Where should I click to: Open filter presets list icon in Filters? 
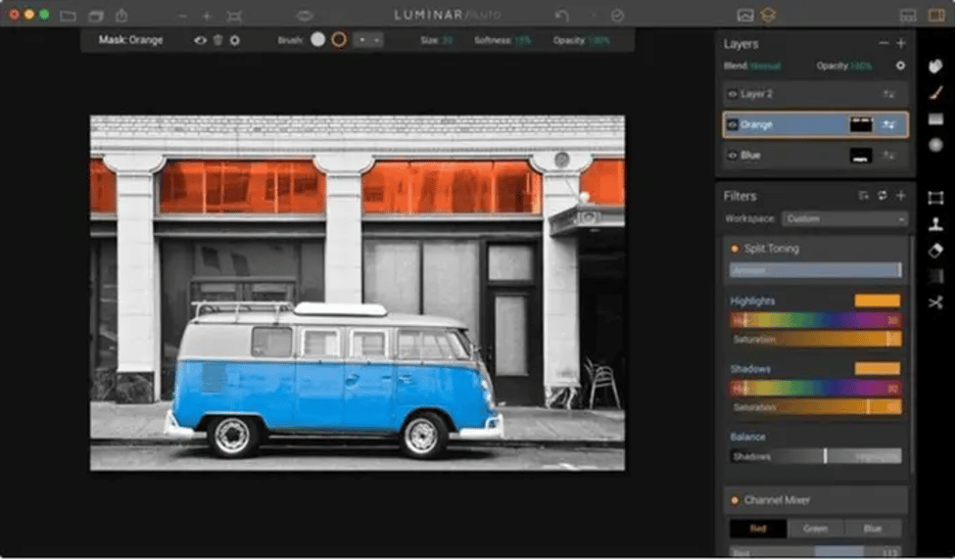tap(864, 196)
